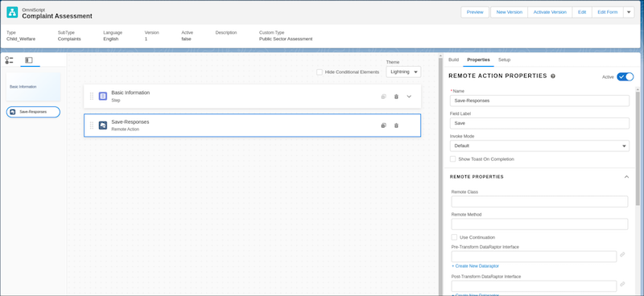Click the Save-Responses pill icon in sidebar
Viewport: 644px width, 296px height.
13,112
